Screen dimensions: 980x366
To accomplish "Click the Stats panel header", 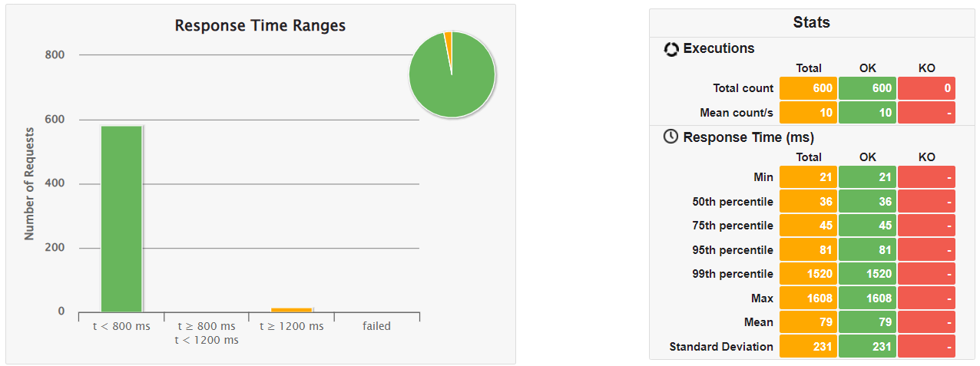I will [x=811, y=23].
